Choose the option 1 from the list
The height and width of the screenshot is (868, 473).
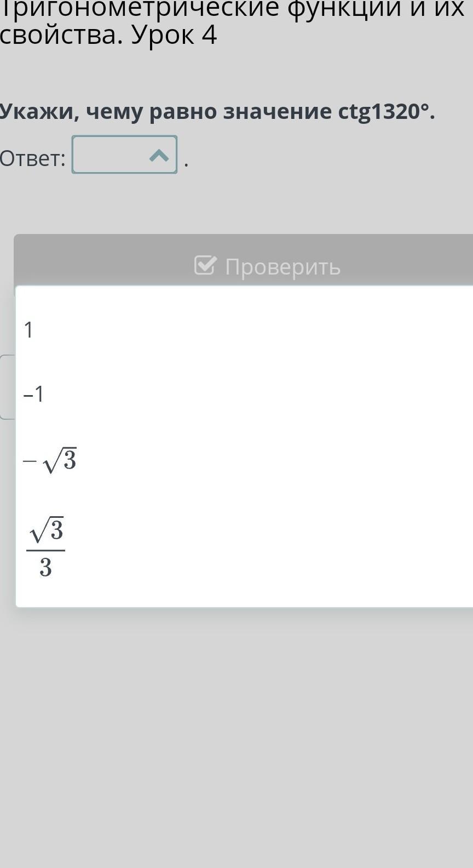point(244,330)
